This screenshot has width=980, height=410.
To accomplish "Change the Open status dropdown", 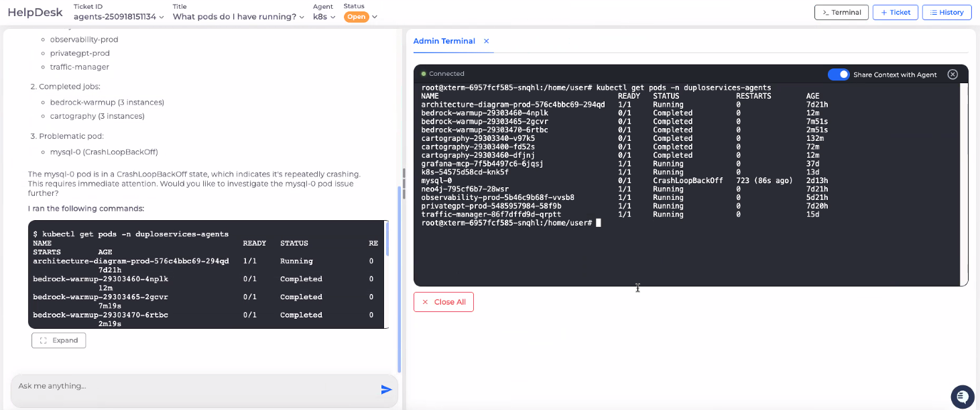I will coord(361,17).
